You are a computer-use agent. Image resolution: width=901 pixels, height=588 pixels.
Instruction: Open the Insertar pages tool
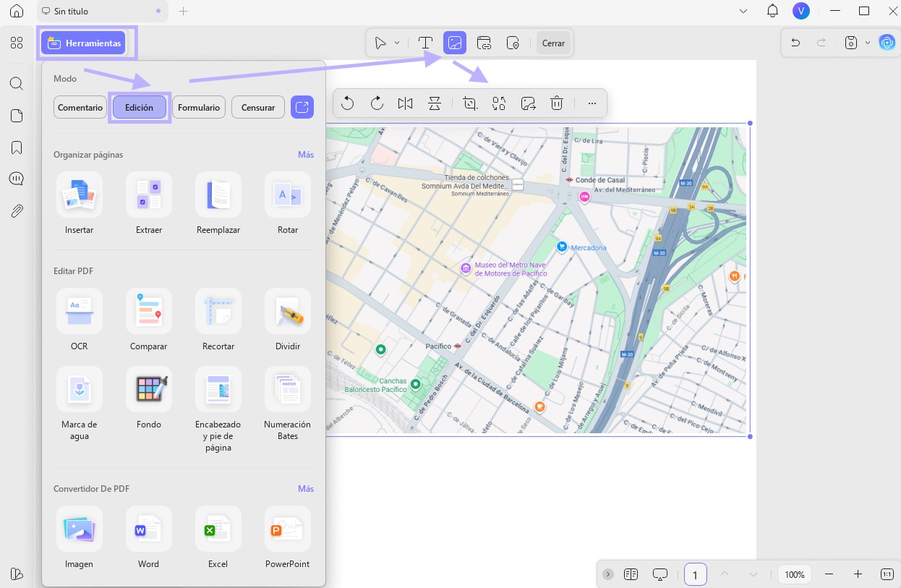(79, 203)
